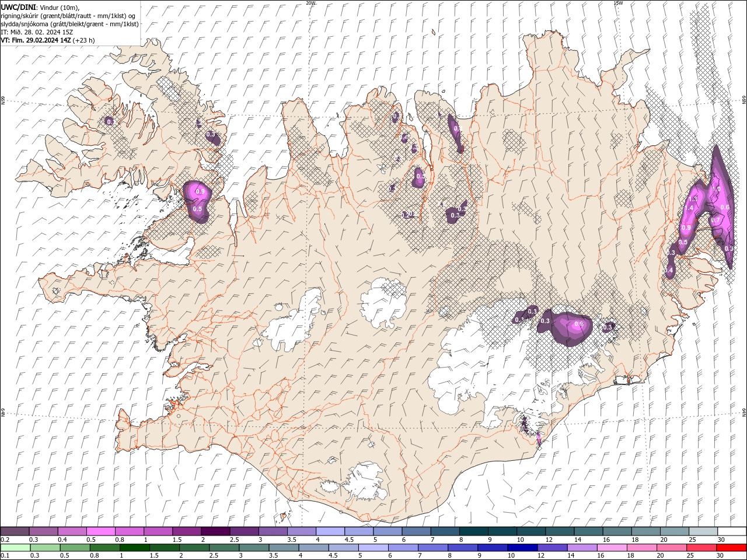This screenshot has width=747, height=560.
Task: Pick the lower-row 30 pure red swatch
Action: (732, 548)
